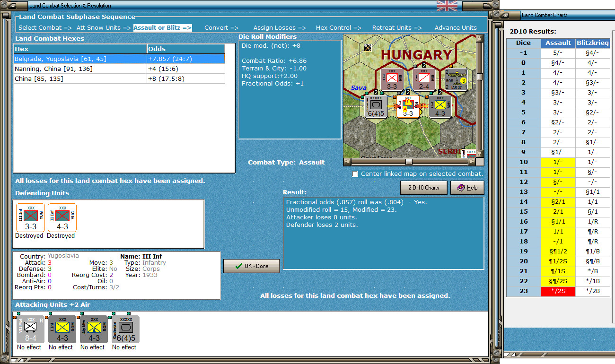Open the 2-D-10 Charts
The height and width of the screenshot is (364, 615).
pos(424,188)
